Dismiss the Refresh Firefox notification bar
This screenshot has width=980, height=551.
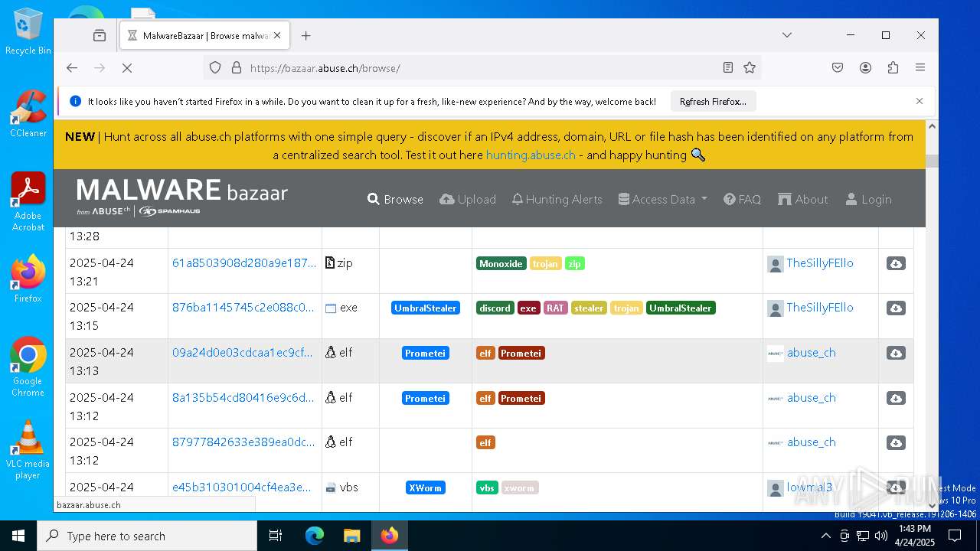(x=920, y=101)
